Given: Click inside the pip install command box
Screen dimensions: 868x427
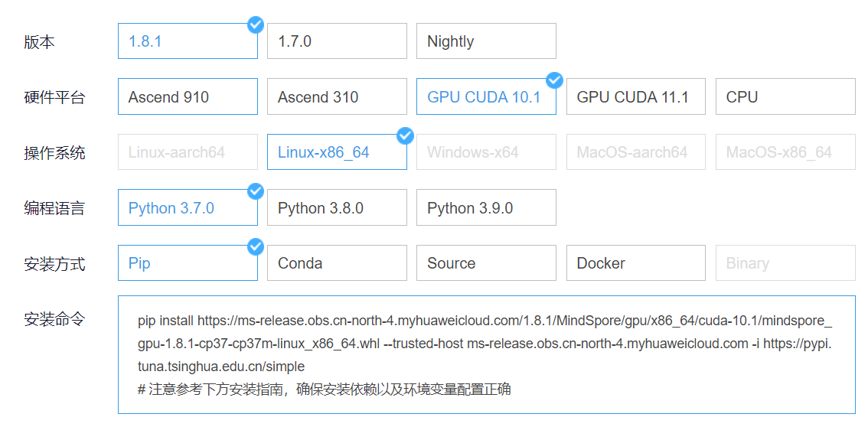Looking at the screenshot, I should (x=486, y=354).
